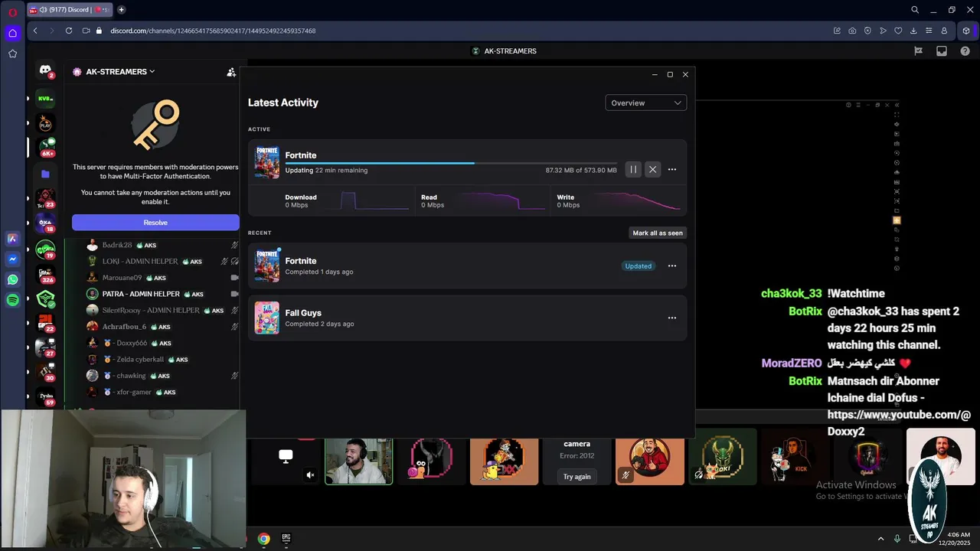
Task: Open WhatsApp in Opera sidebar
Action: click(12, 280)
